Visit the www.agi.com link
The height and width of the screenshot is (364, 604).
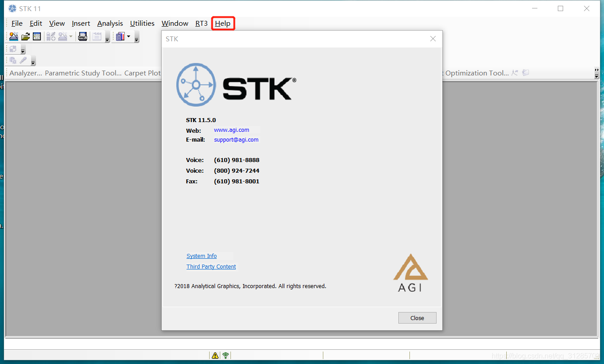(231, 130)
